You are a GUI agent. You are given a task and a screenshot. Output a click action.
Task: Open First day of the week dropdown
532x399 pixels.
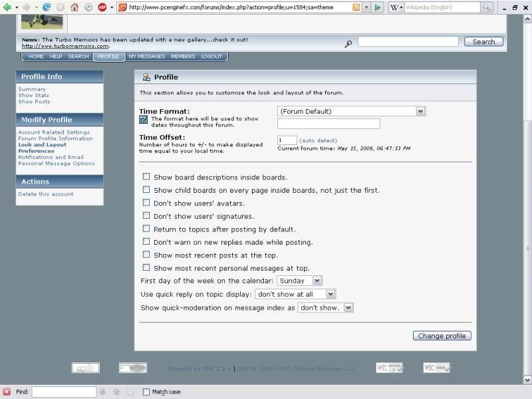pos(299,281)
